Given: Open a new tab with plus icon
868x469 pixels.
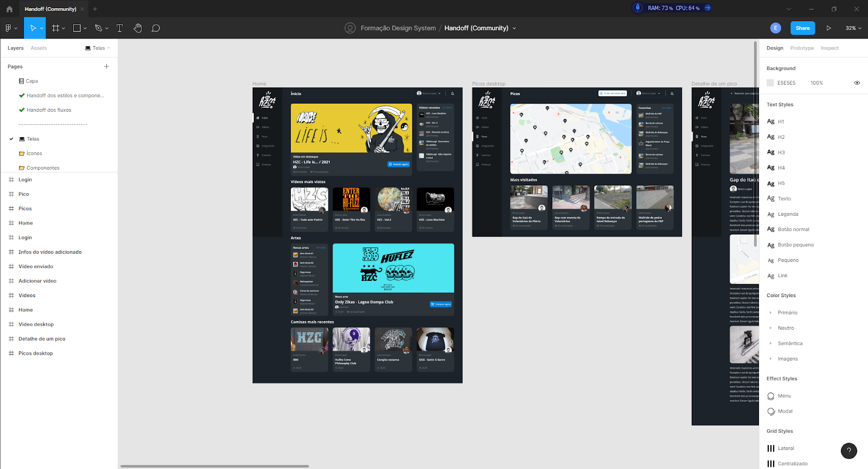Looking at the screenshot, I should [x=95, y=9].
